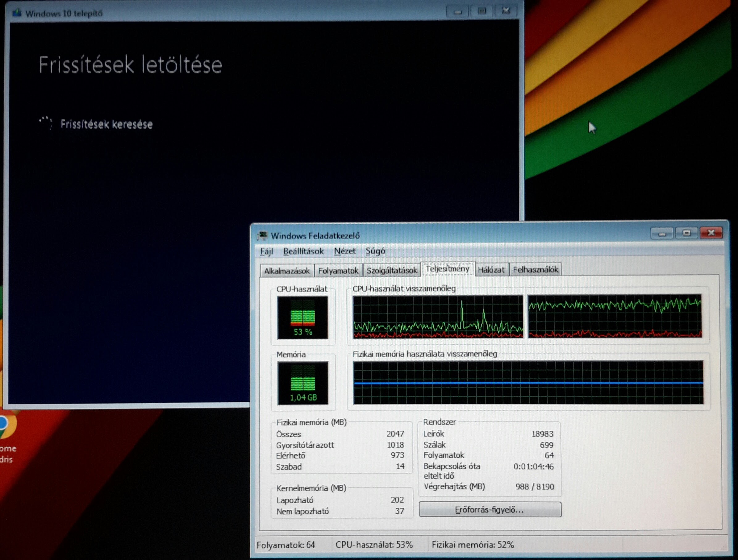Click the Elérhető value 973
Viewport: 738px width, 560px height.
[x=397, y=455]
